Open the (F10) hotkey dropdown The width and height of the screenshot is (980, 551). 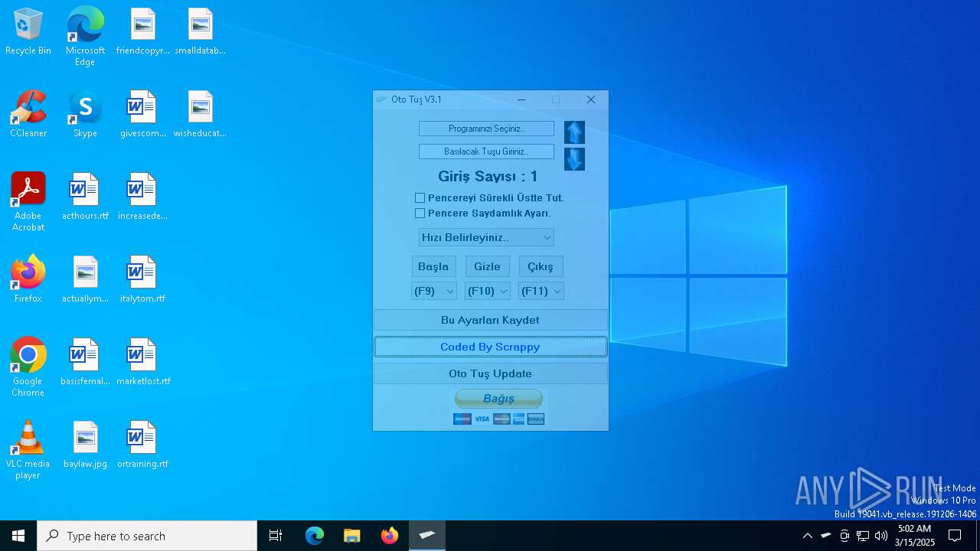(x=488, y=291)
